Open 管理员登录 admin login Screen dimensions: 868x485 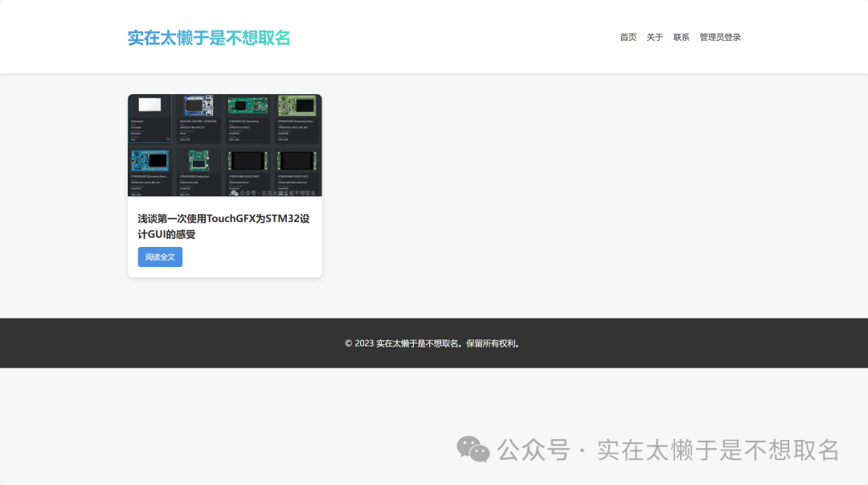(719, 37)
